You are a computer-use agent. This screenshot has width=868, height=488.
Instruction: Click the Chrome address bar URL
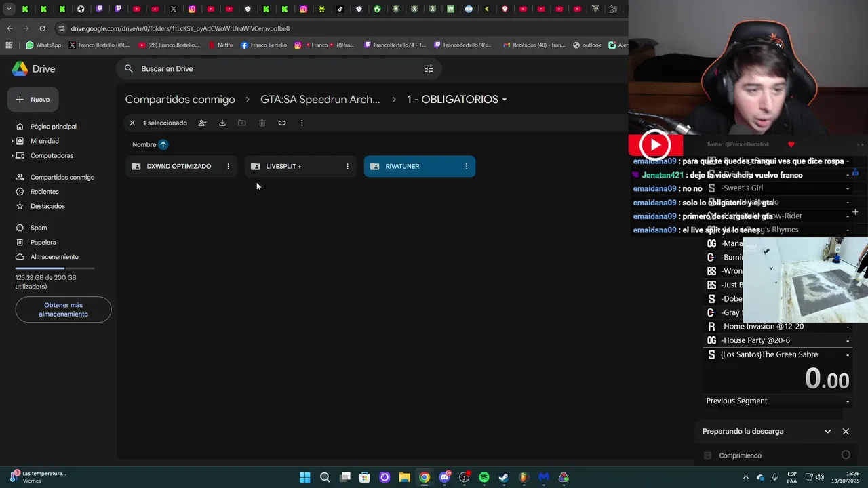180,28
